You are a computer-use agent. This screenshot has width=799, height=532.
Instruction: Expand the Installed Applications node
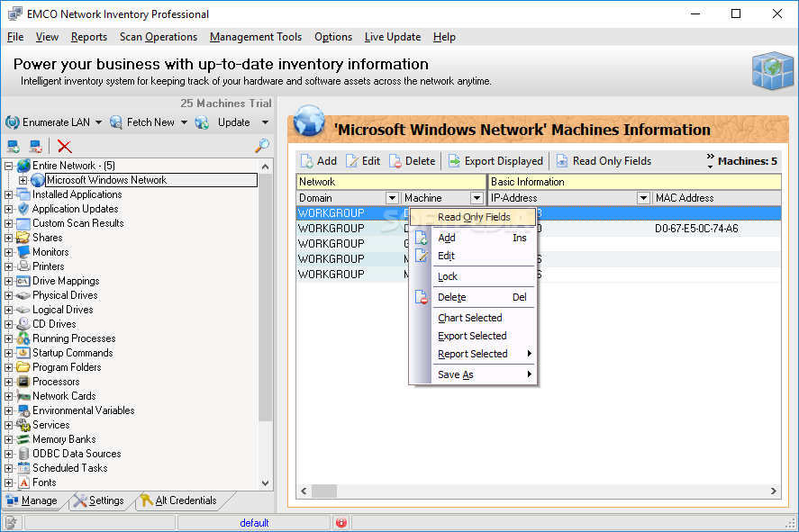tap(9, 194)
